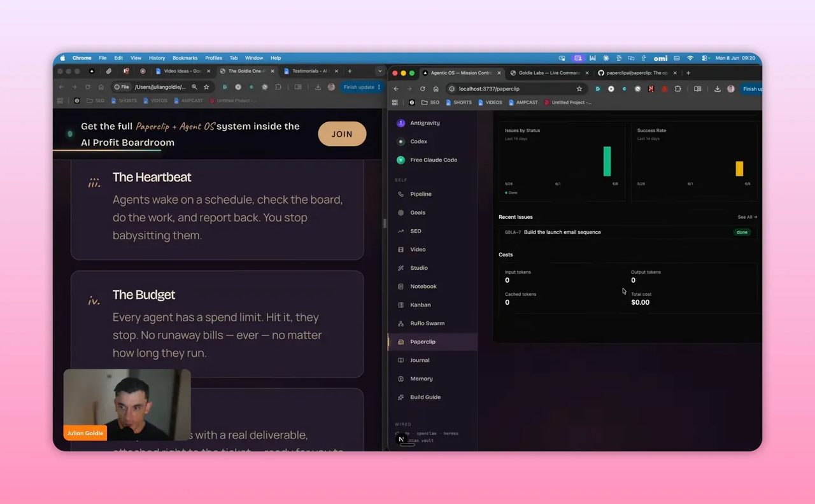
Task: Bookmark the localhost:3737/paperclip page with the star
Action: click(x=579, y=89)
